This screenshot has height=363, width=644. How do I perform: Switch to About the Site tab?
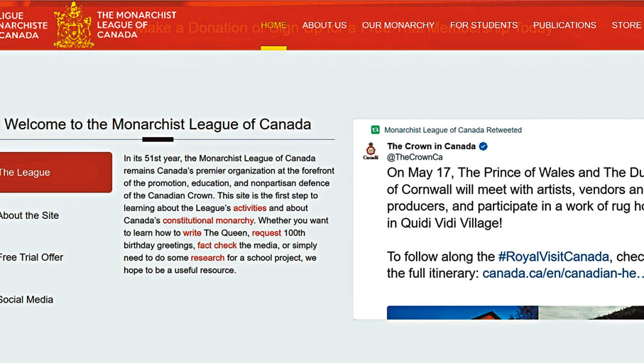[x=30, y=215]
